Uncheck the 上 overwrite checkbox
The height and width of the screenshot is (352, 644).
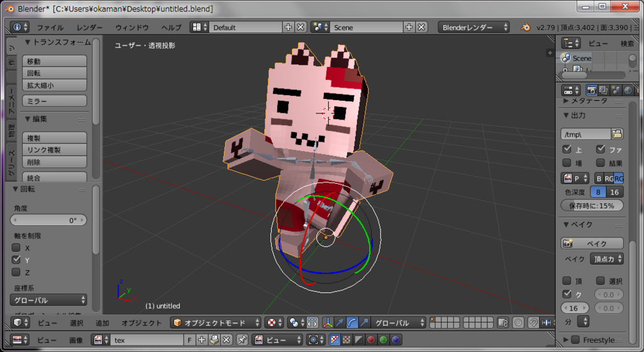tap(567, 149)
